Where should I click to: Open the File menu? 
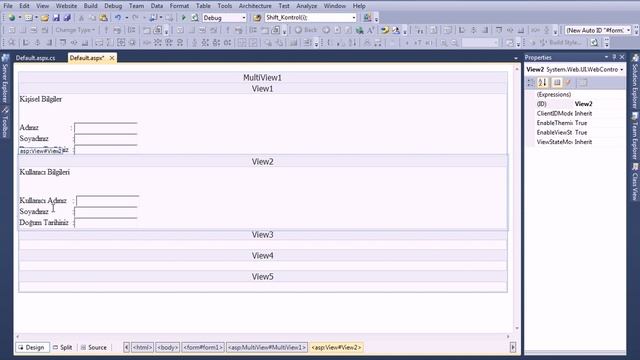[8, 6]
